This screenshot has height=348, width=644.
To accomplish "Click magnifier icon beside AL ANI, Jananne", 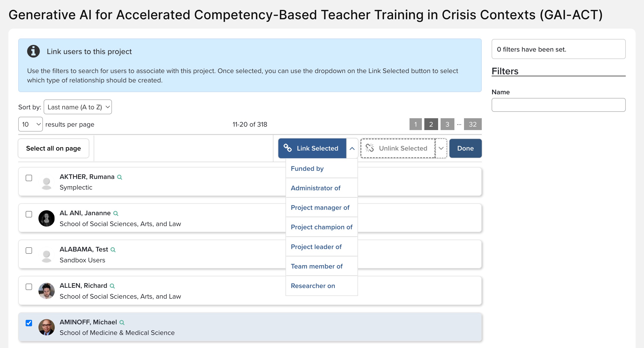I will coord(116,213).
